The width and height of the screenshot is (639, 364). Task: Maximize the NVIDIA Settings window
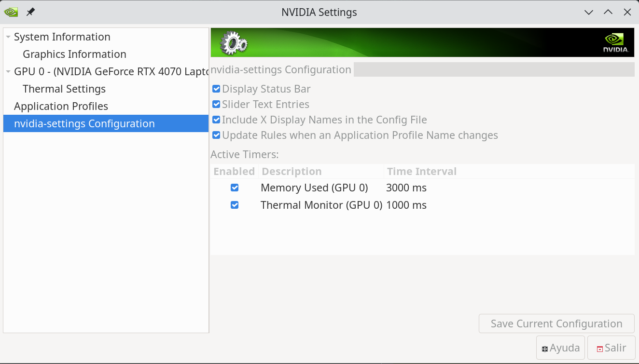608,12
